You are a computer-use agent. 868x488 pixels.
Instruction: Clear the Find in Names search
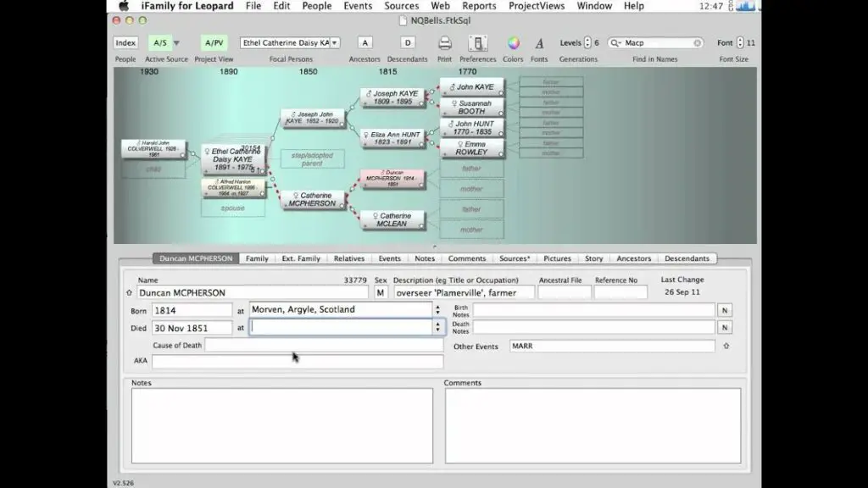697,42
